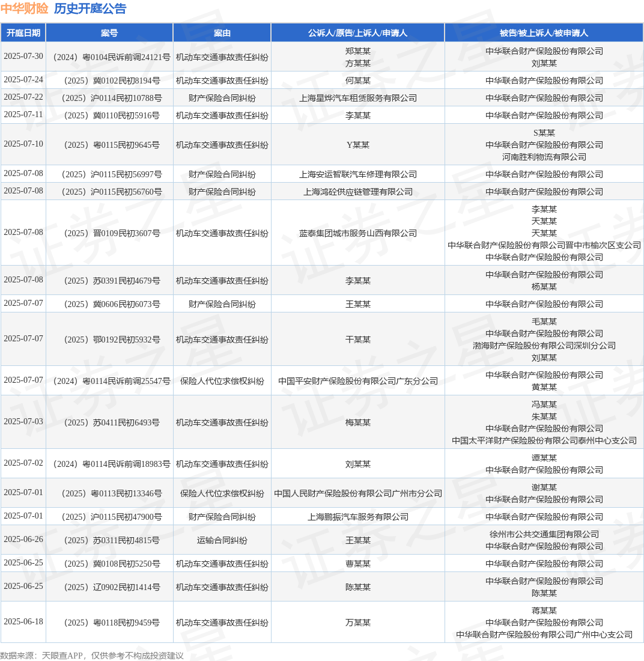Select the 案由 column header
Screen dimensions: 644x661
pos(222,33)
